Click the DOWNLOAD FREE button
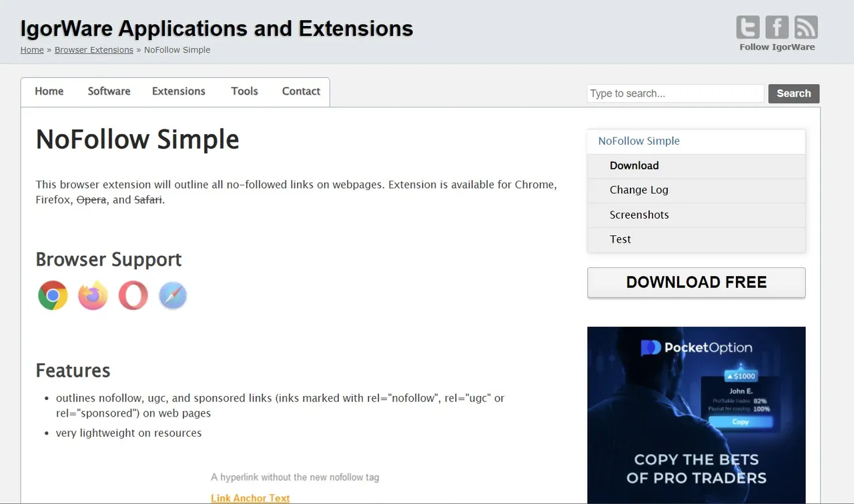This screenshot has width=854, height=504. click(696, 282)
